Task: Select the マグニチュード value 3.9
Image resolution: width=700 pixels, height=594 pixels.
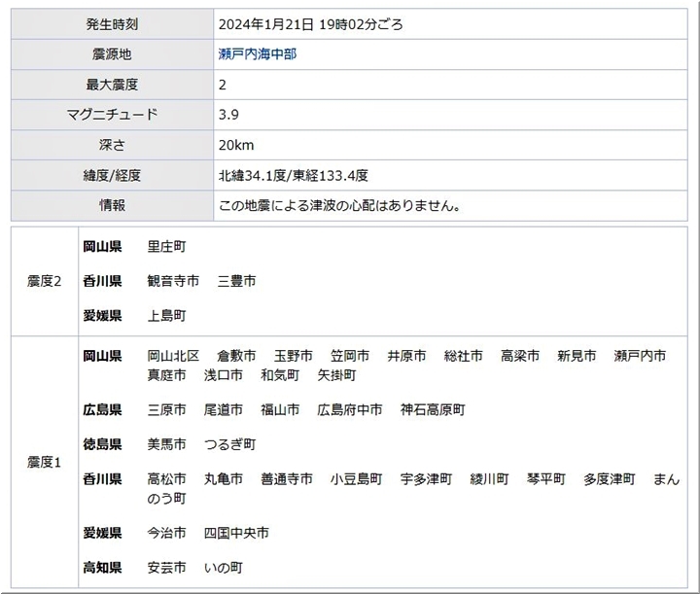Action: tap(229, 115)
